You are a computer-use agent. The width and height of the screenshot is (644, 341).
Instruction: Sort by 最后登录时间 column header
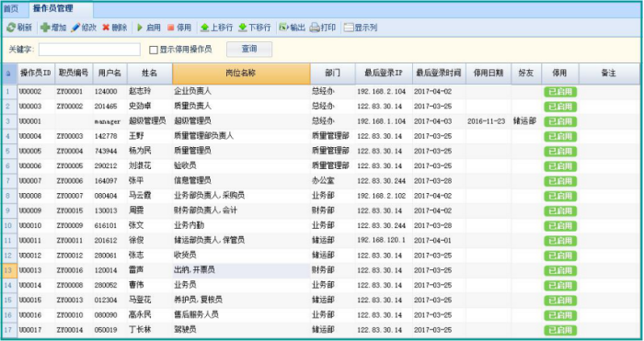[439, 74]
